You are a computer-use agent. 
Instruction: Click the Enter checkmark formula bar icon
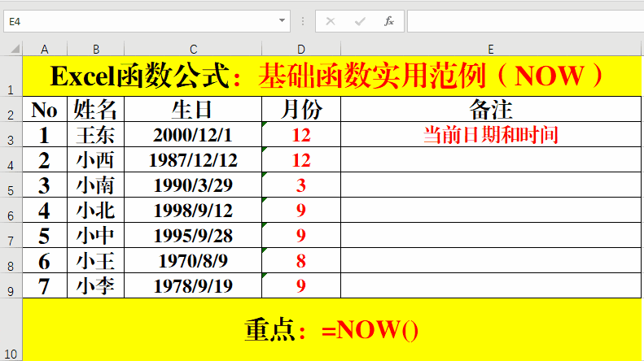tap(360, 21)
